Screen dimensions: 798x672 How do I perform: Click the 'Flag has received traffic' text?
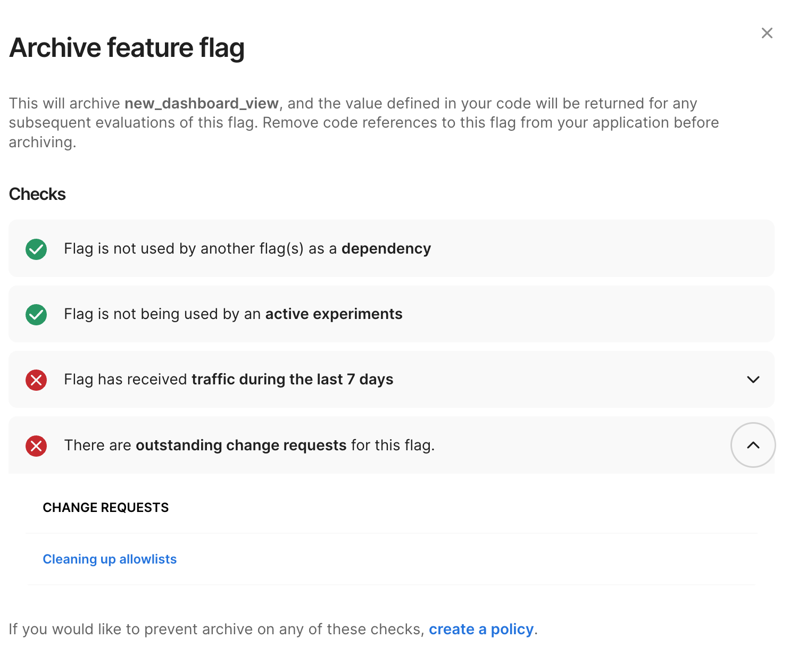point(127,380)
